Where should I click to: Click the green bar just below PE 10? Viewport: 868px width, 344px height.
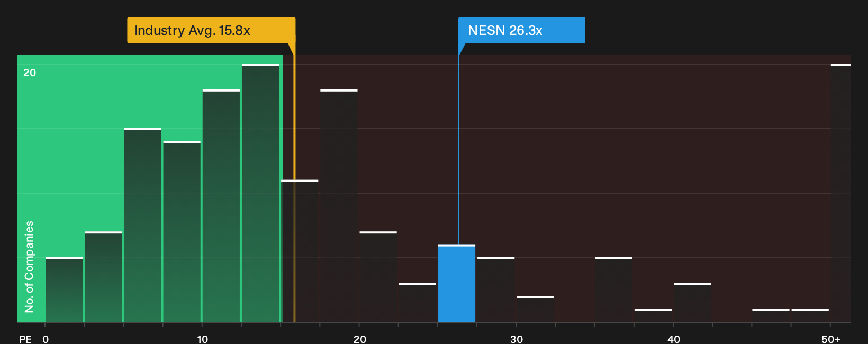(182, 231)
